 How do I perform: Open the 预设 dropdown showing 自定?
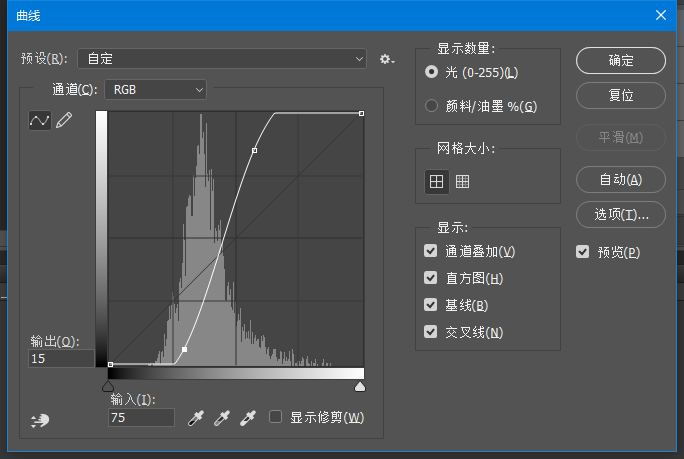click(222, 58)
